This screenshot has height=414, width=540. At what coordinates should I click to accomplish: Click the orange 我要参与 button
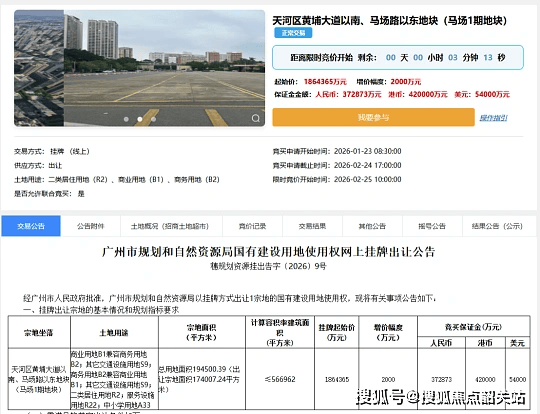(373, 117)
